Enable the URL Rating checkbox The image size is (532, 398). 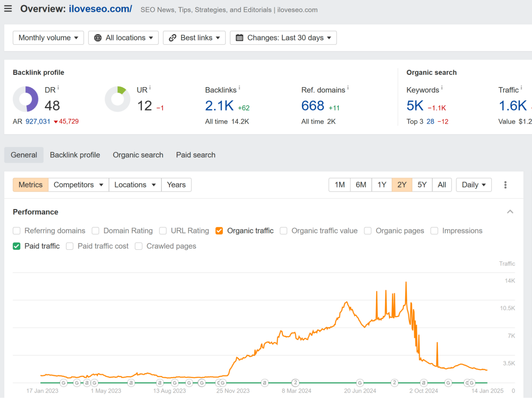[x=163, y=231]
